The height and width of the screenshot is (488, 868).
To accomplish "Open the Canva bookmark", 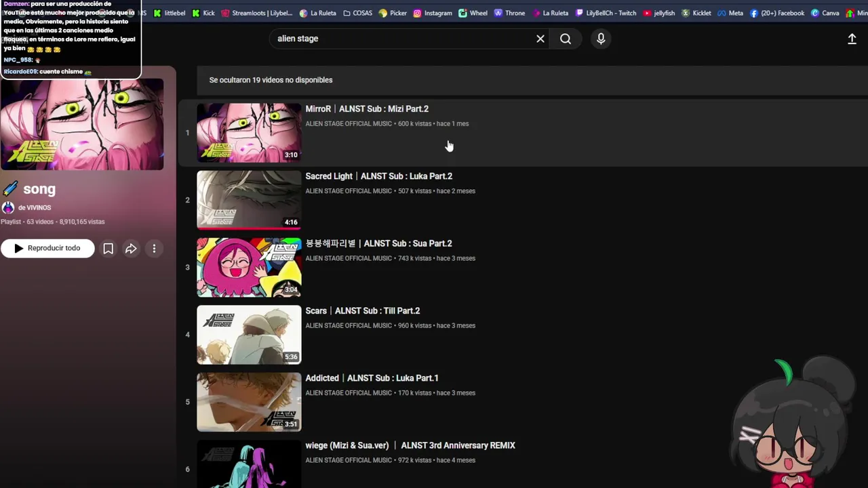I will [825, 13].
